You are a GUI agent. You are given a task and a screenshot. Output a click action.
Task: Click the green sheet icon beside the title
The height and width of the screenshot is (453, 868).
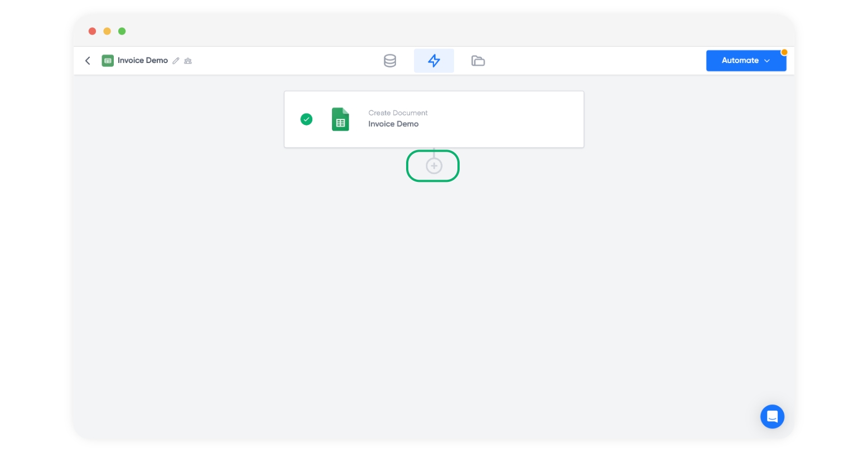[108, 61]
